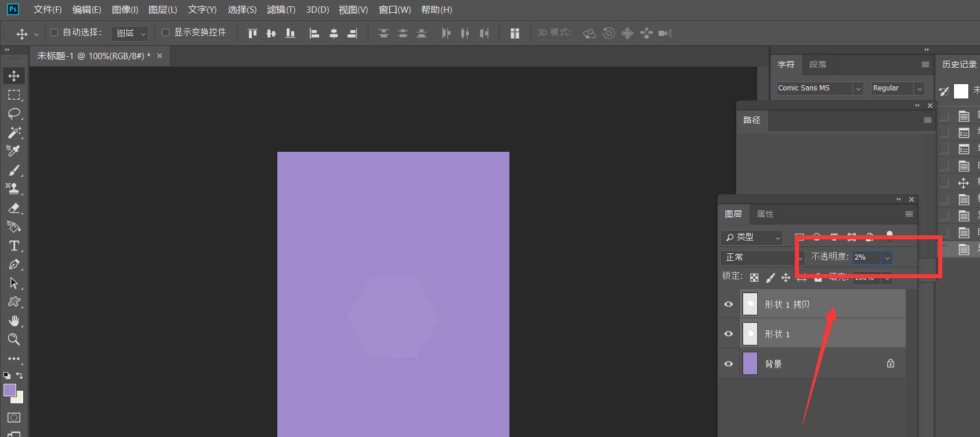Reset default foreground and background colors
980x437 pixels.
tap(7, 376)
